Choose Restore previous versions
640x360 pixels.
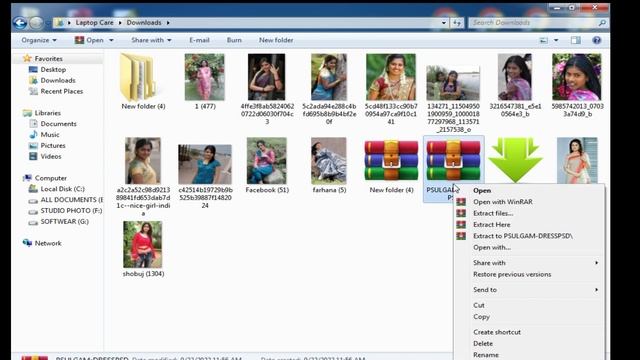(x=529, y=274)
